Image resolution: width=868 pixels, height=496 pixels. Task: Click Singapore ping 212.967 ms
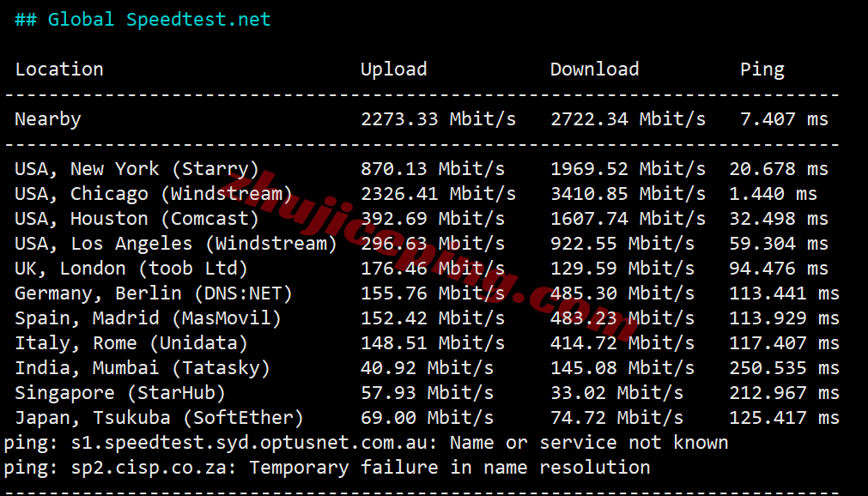point(785,393)
